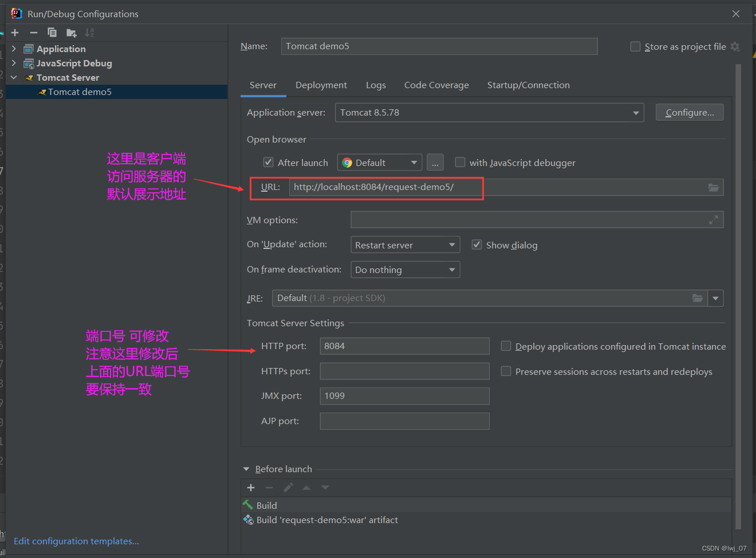The width and height of the screenshot is (756, 558).
Task: Toggle Show dialog checkbox
Action: (x=477, y=244)
